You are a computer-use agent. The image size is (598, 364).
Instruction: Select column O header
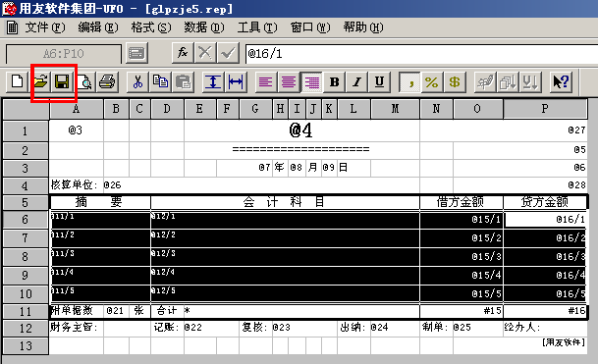(478, 109)
